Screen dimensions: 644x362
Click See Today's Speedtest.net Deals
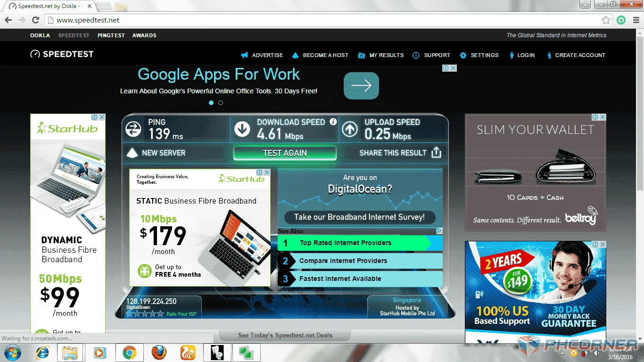coord(285,336)
